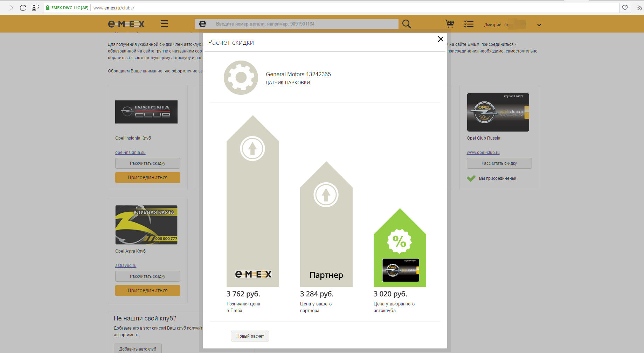Присоединиться to Opel Insignia Клуб
Screen dimensions: 644x353
click(148, 177)
